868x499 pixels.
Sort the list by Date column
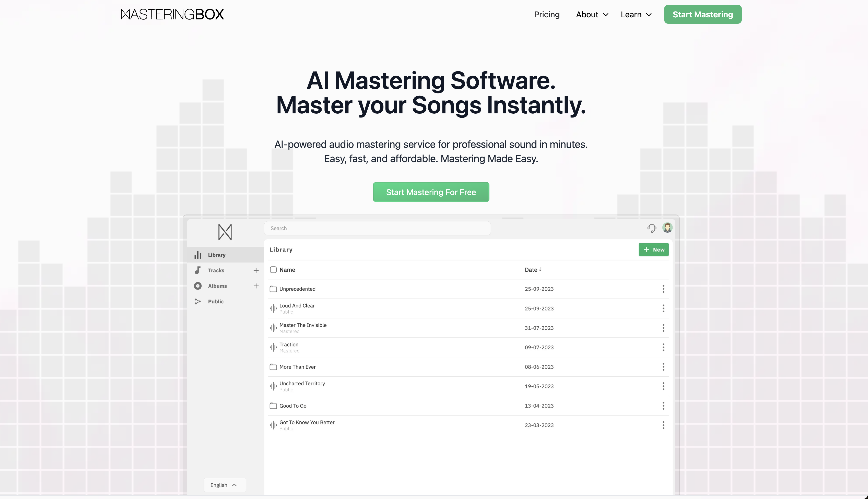533,270
